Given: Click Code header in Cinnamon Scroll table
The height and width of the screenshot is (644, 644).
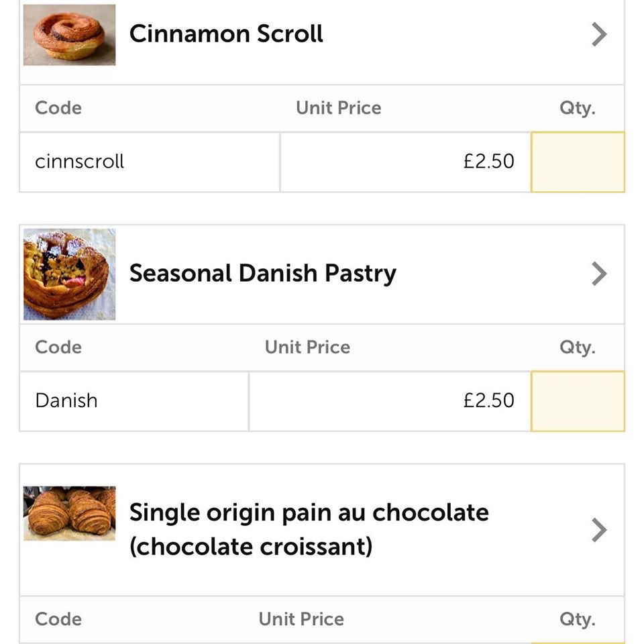Looking at the screenshot, I should [58, 108].
